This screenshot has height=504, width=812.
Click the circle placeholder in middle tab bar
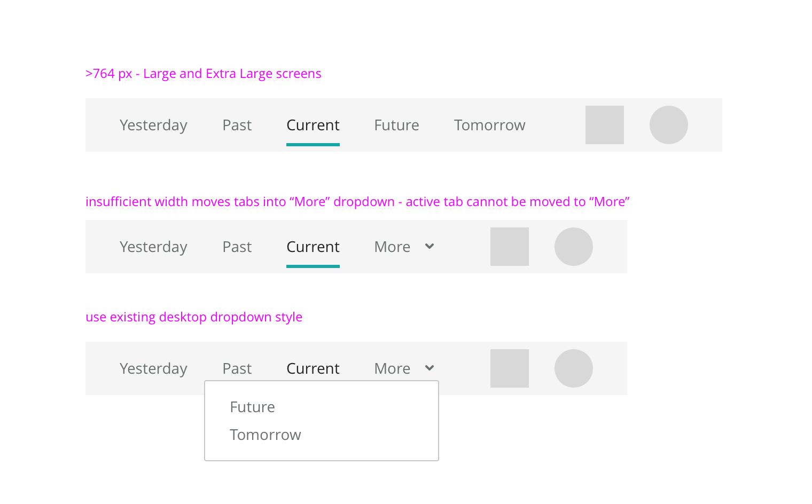pos(573,247)
